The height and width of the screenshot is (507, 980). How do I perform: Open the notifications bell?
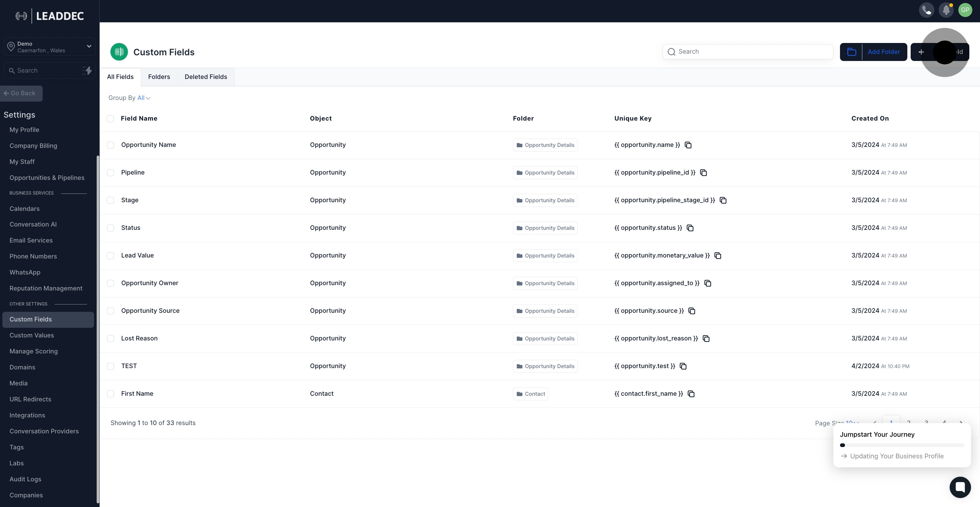tap(946, 10)
